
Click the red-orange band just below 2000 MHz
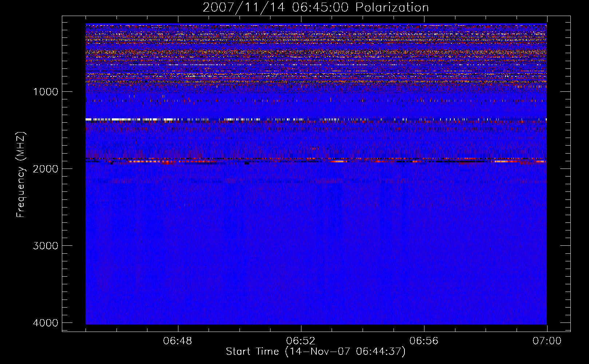coord(316,161)
